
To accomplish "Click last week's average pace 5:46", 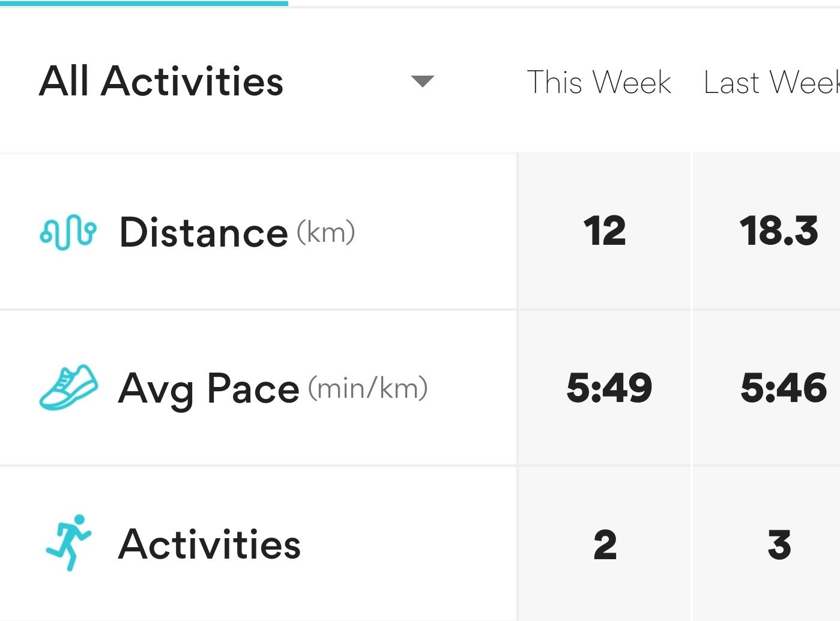I will coord(784,387).
